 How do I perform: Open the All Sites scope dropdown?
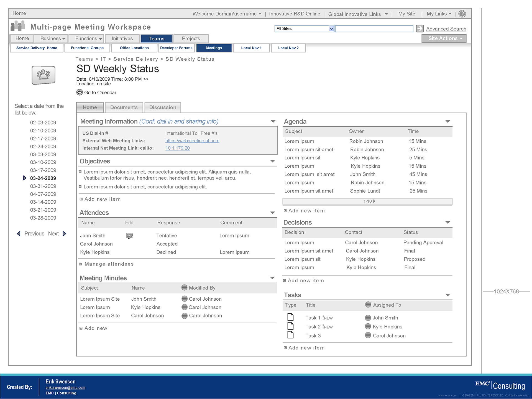(331, 29)
